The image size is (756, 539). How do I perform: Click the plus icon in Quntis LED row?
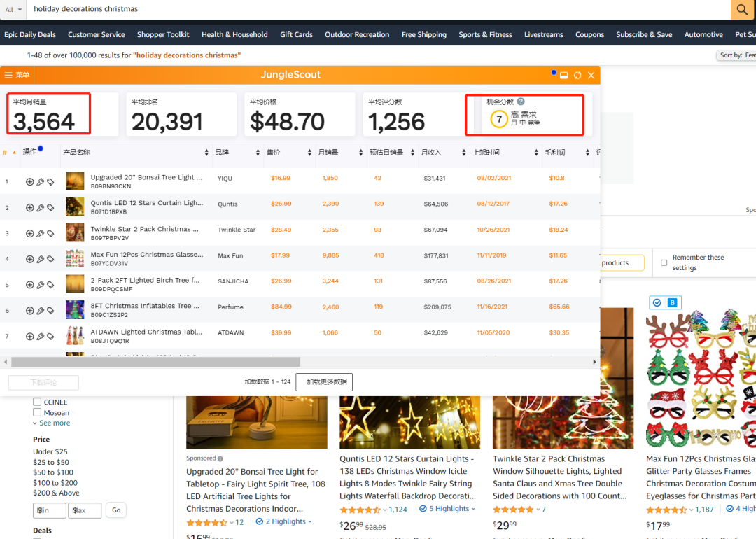click(30, 207)
